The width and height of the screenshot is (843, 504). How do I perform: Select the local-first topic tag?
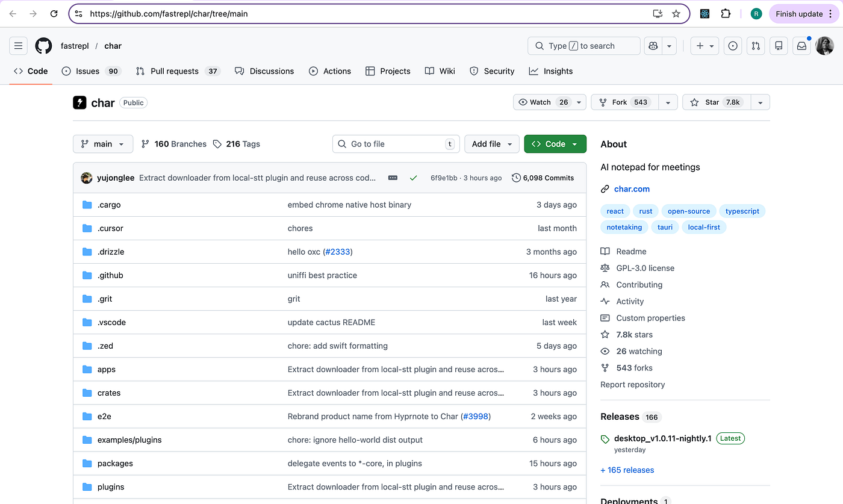pyautogui.click(x=704, y=228)
